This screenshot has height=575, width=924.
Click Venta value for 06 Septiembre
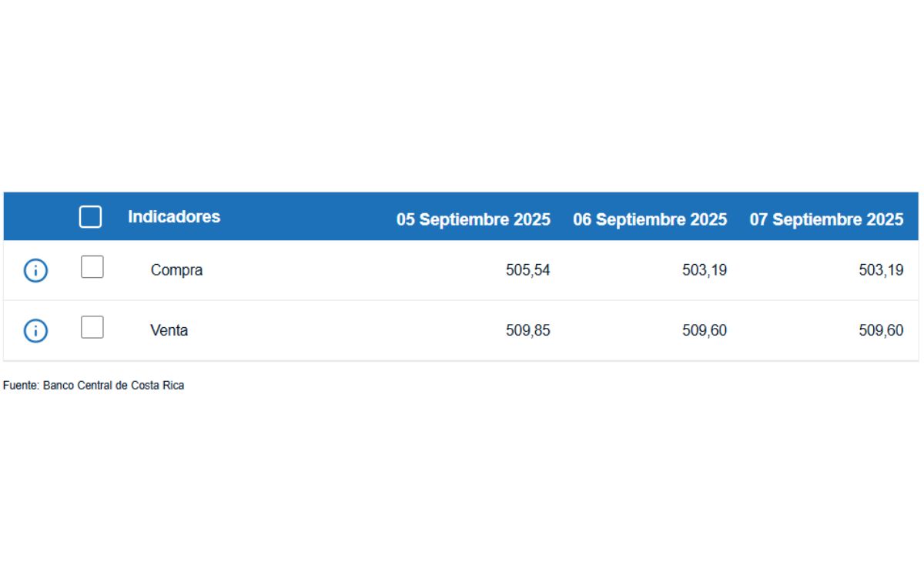click(705, 330)
